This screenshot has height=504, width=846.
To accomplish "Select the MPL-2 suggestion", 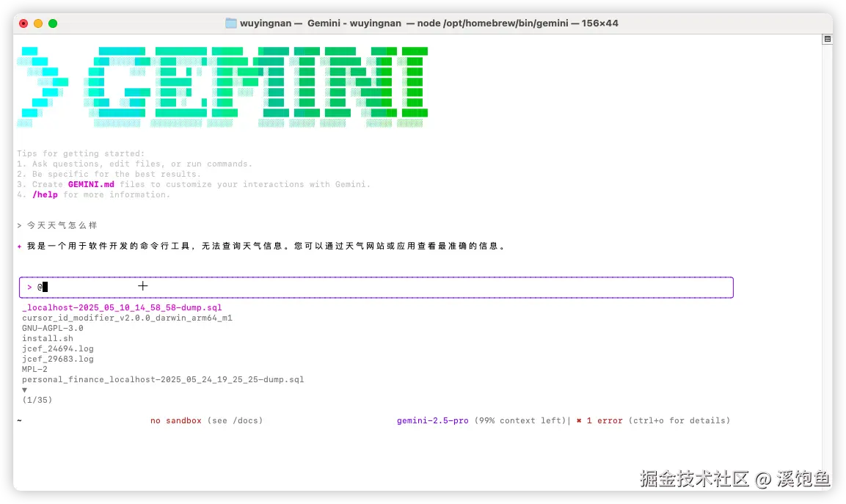I will pyautogui.click(x=34, y=369).
